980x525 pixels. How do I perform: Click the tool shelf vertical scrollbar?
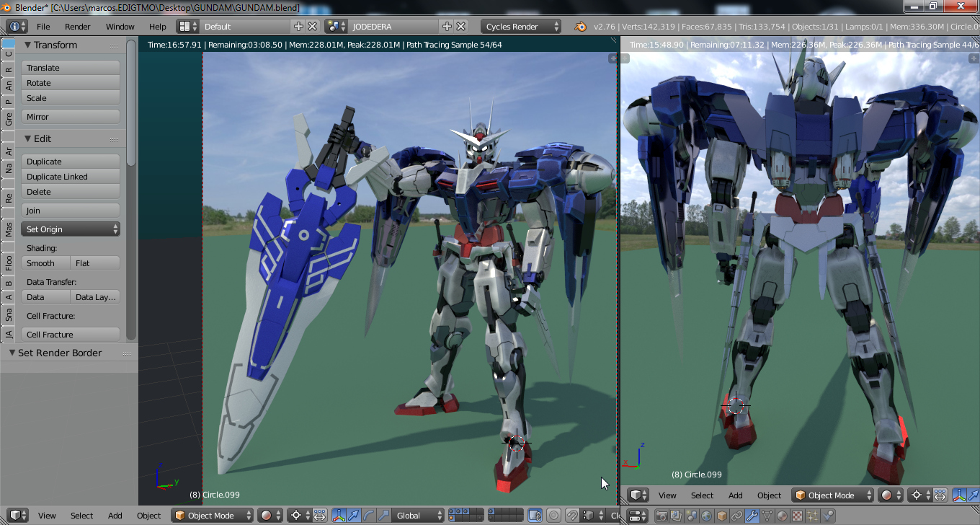point(131,105)
